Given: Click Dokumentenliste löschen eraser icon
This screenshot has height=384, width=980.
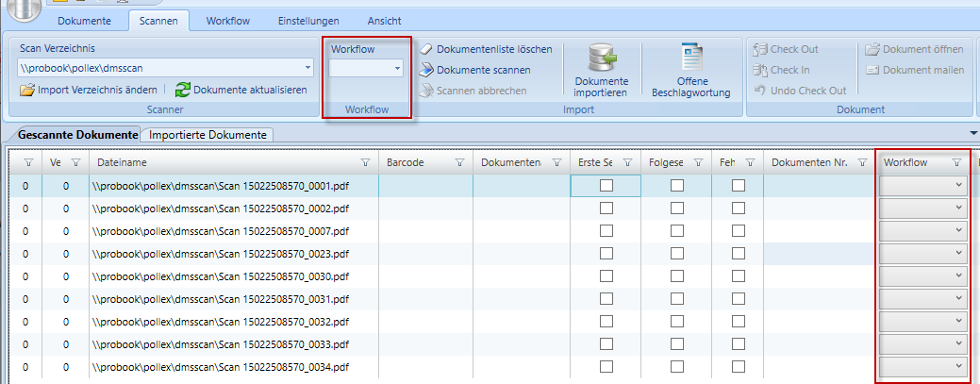Looking at the screenshot, I should coord(426,49).
